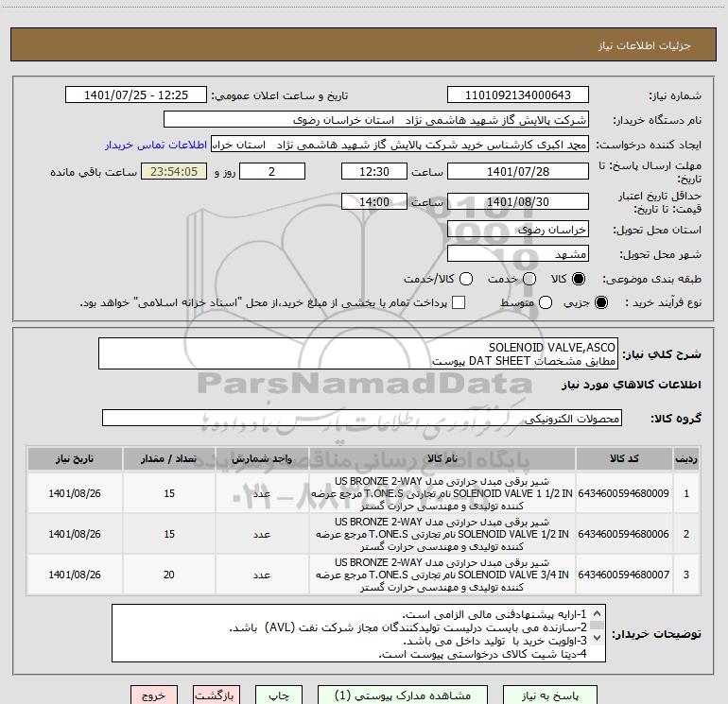Click the 'شماره نیاز' number field
Viewport: 728px width, 704px height.
point(517,95)
